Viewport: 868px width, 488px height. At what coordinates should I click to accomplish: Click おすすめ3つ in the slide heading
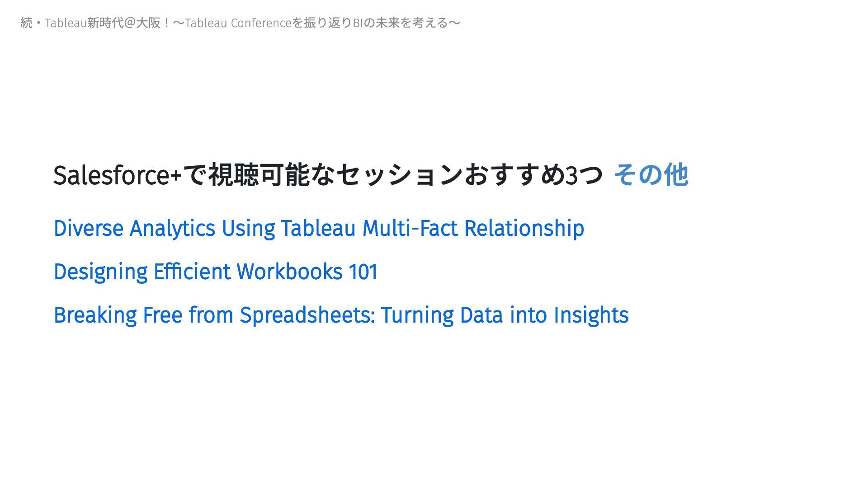click(x=533, y=175)
